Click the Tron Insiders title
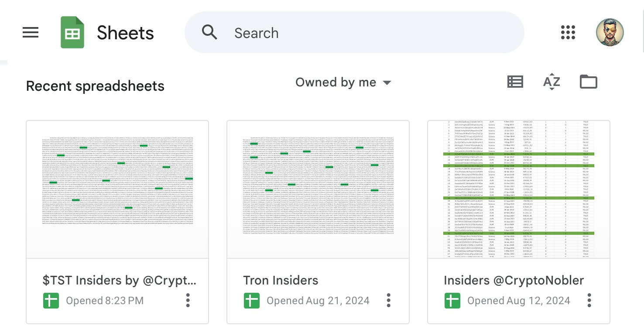The height and width of the screenshot is (336, 644). 281,280
